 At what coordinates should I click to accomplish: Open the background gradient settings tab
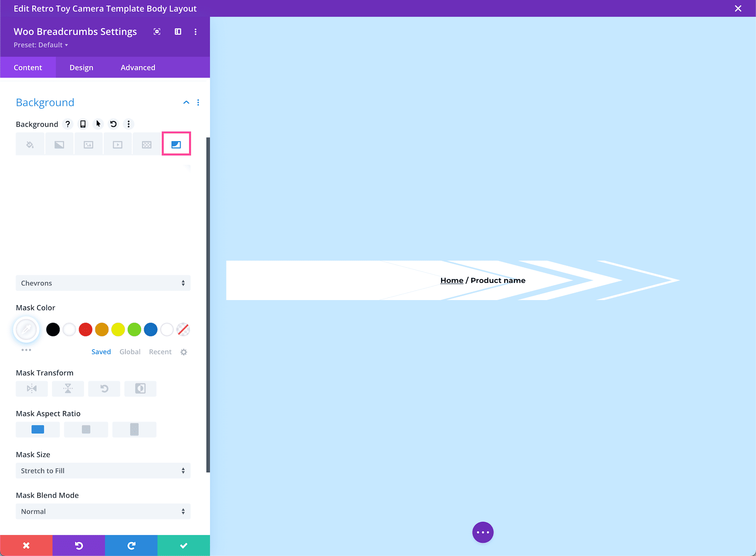coord(59,144)
